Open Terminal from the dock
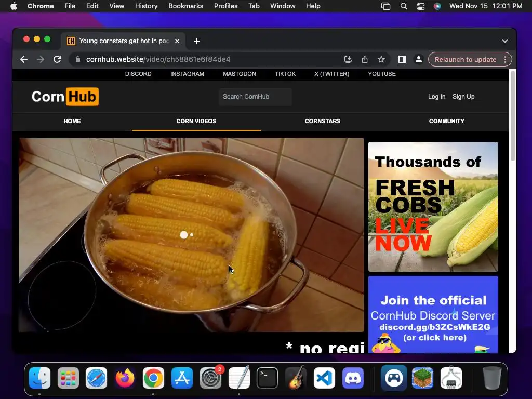 pos(268,378)
